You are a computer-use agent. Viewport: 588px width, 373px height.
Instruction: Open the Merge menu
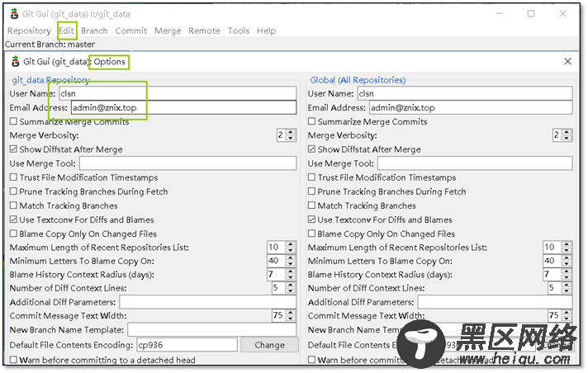[168, 31]
